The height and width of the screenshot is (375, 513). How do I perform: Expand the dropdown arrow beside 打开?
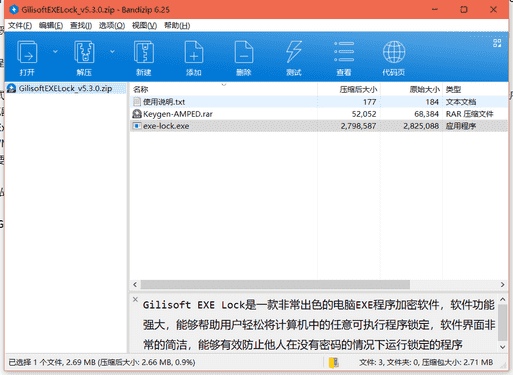[x=55, y=52]
